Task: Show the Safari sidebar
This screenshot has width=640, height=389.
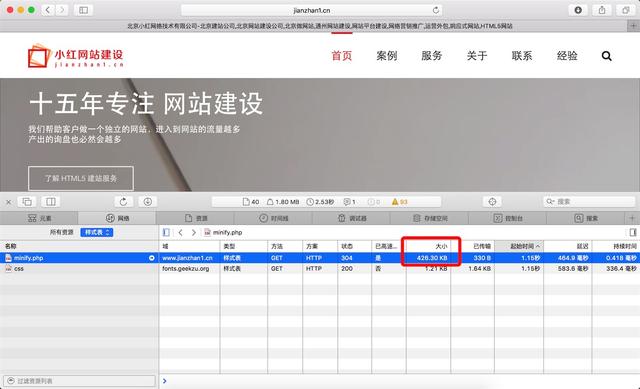Action: tap(84, 10)
